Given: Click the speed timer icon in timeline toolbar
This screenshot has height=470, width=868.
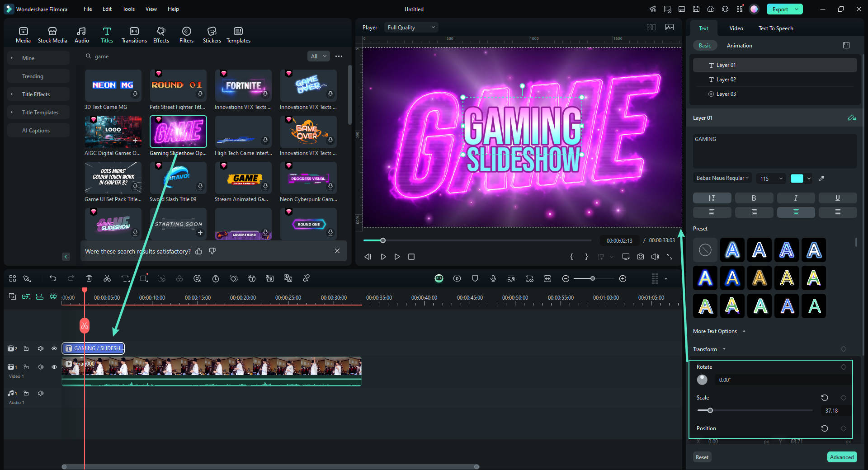Looking at the screenshot, I should pos(216,278).
